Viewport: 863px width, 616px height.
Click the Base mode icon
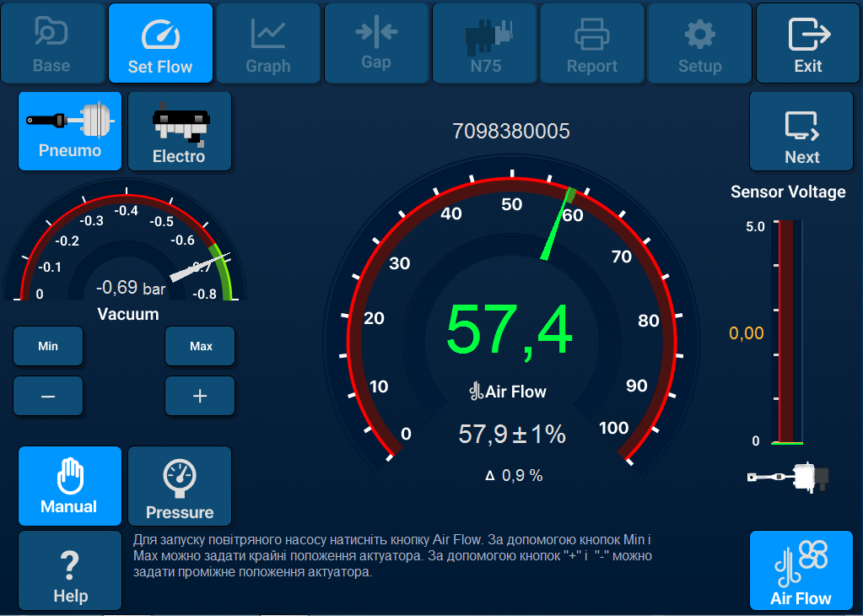click(52, 42)
